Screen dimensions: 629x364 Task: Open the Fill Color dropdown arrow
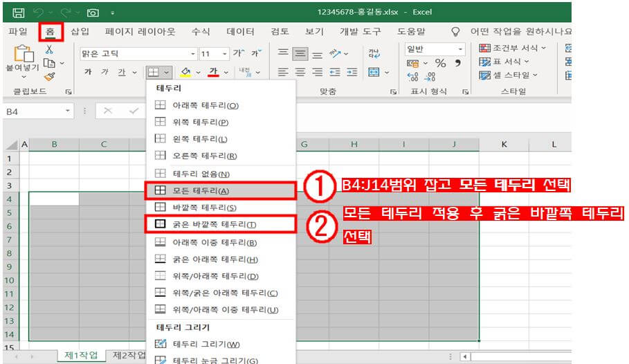tap(198, 73)
